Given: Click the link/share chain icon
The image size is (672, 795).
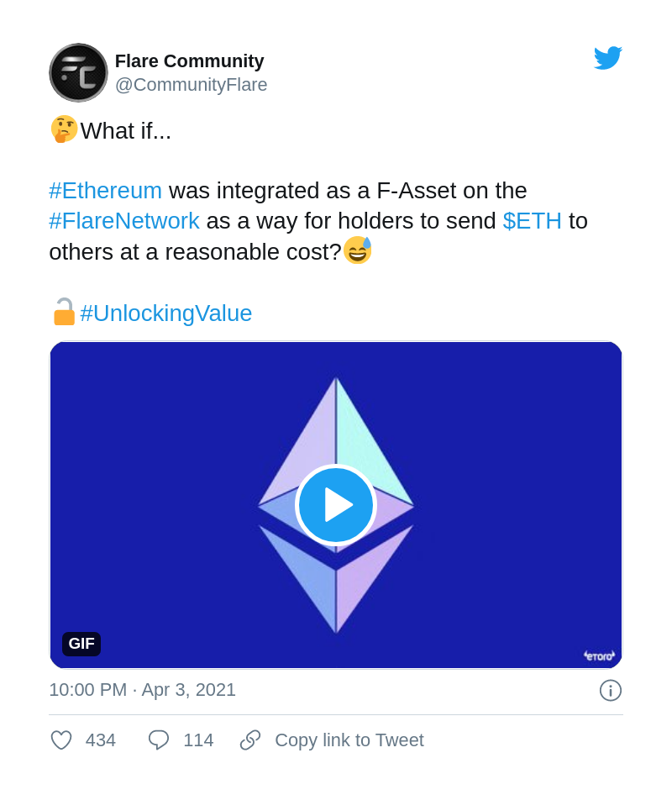Looking at the screenshot, I should [249, 740].
